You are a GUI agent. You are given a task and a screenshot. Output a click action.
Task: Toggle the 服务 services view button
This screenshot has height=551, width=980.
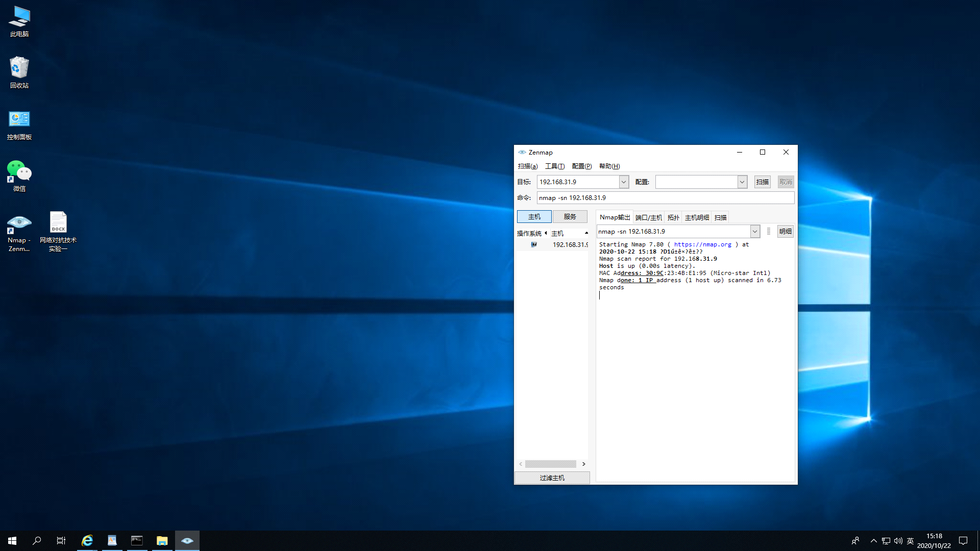570,217
